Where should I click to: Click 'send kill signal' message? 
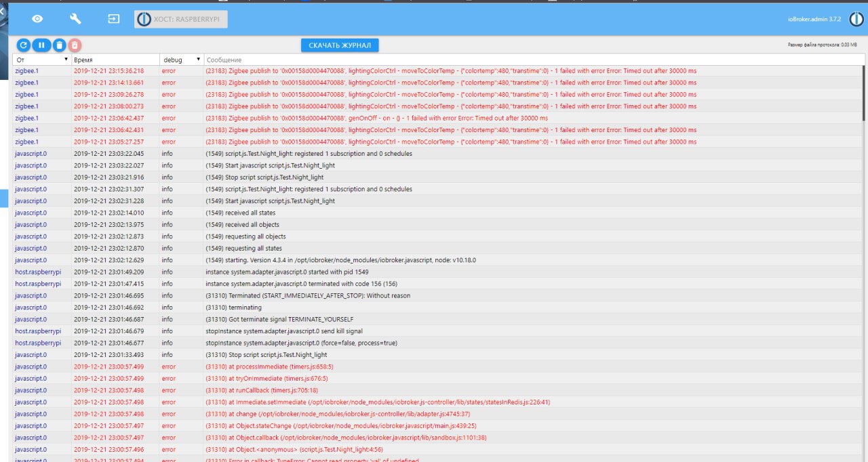(x=284, y=331)
